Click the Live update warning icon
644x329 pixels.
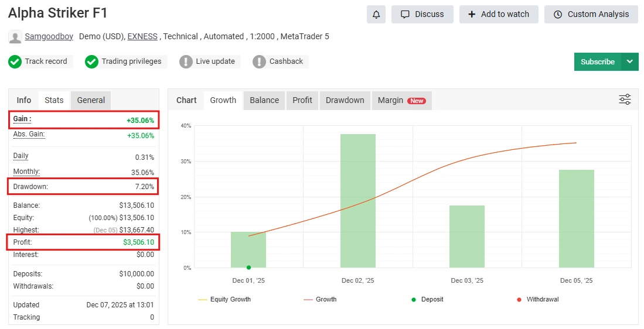coord(186,61)
